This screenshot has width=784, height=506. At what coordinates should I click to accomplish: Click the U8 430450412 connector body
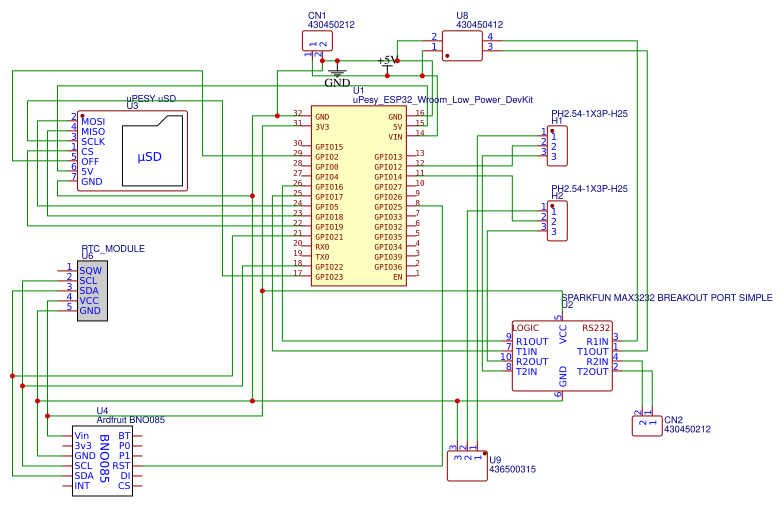462,46
